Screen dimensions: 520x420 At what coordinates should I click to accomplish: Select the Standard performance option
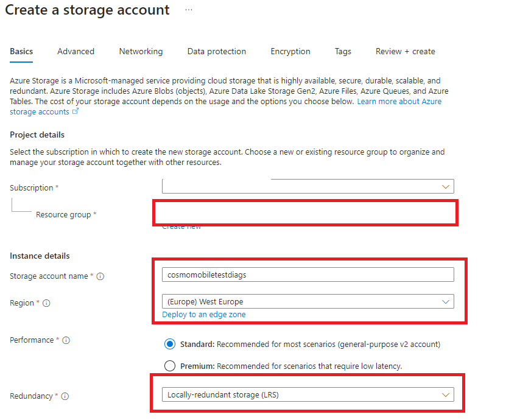coord(170,344)
